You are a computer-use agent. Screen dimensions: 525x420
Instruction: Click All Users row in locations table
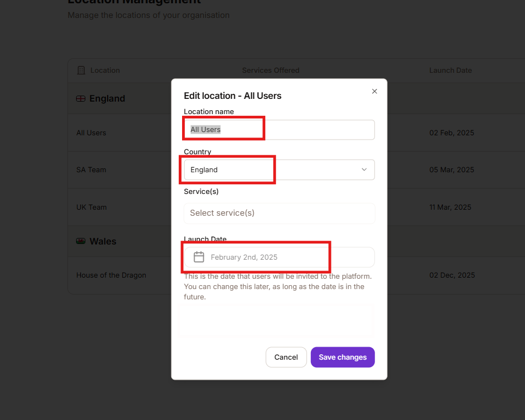(x=91, y=133)
